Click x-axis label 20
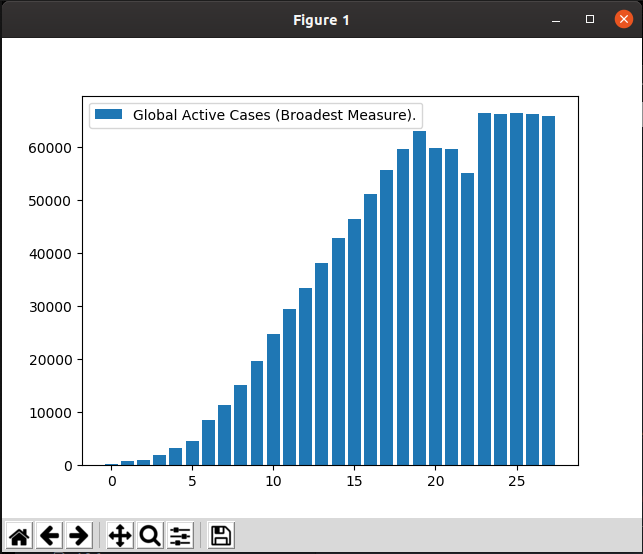 [x=435, y=481]
